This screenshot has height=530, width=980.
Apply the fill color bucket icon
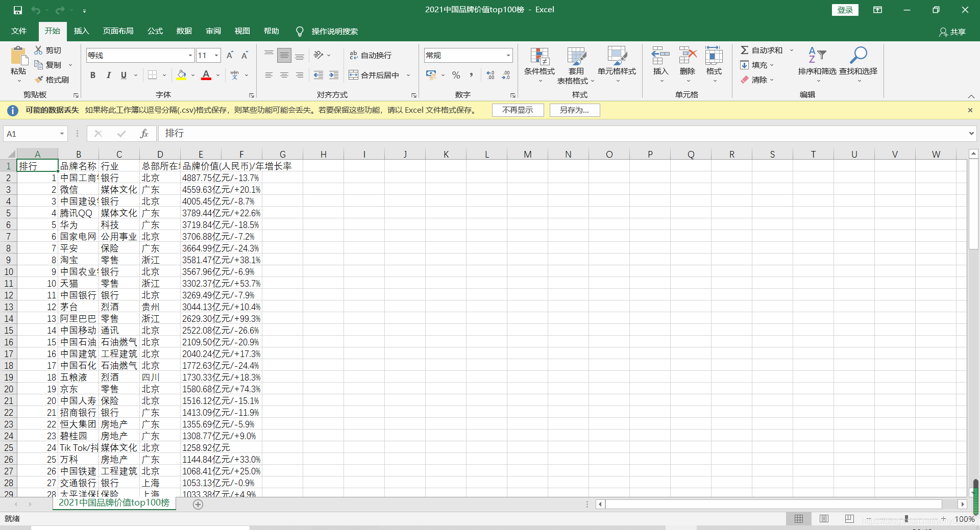pyautogui.click(x=181, y=75)
